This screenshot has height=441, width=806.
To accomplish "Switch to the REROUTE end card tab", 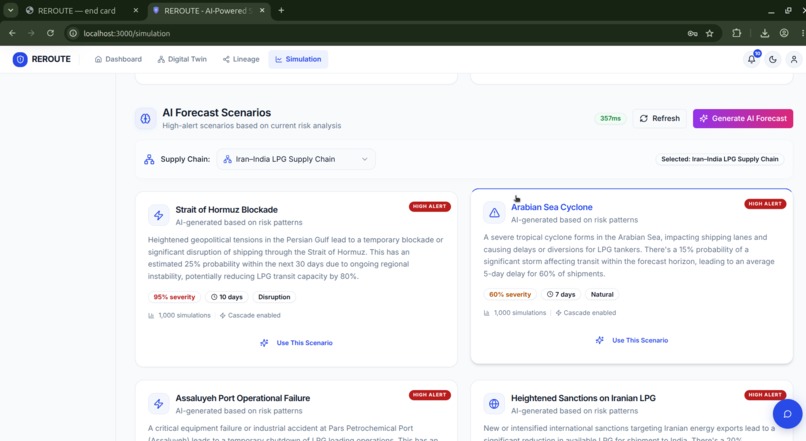I will point(76,10).
